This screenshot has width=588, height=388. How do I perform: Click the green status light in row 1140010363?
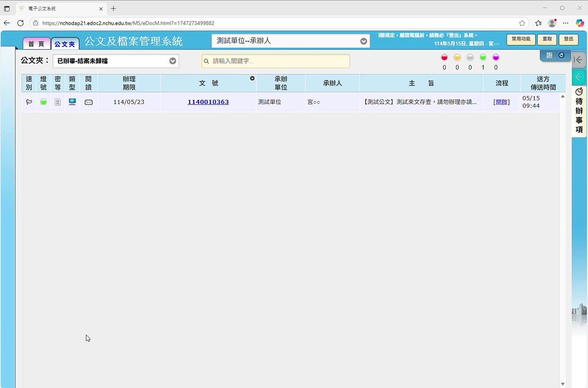click(x=43, y=102)
